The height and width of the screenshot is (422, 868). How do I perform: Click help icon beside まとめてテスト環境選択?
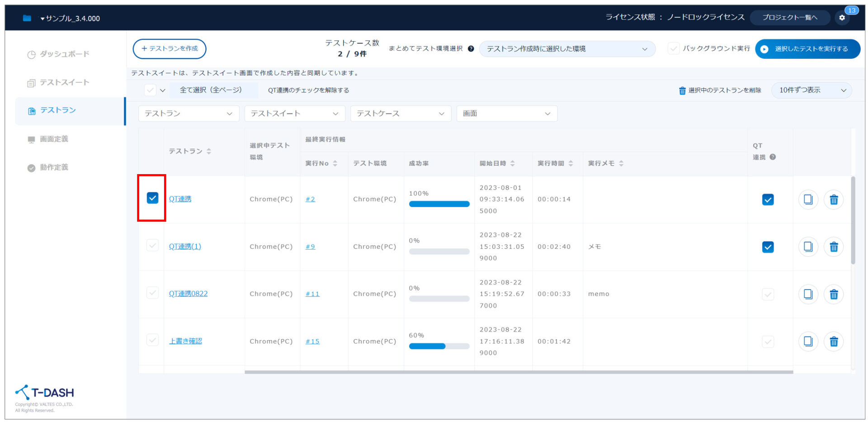(471, 49)
